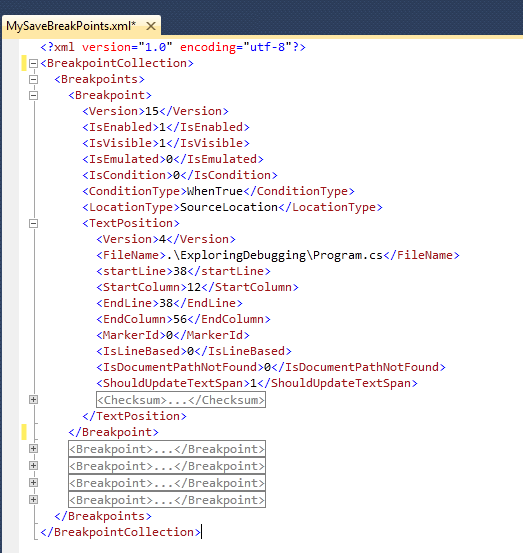Click the IsCondition line
Image resolution: width=523 pixels, height=553 pixels.
click(180, 175)
